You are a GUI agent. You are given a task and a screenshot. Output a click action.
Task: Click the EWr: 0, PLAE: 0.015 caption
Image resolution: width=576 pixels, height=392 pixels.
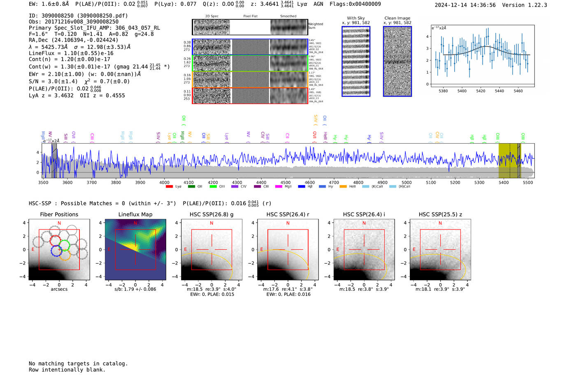(212, 295)
